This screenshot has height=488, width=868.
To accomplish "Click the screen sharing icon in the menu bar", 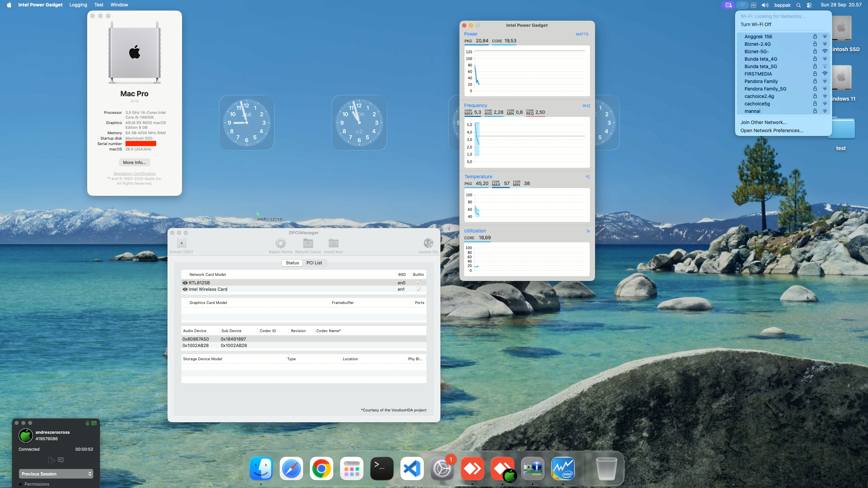I will click(x=728, y=5).
